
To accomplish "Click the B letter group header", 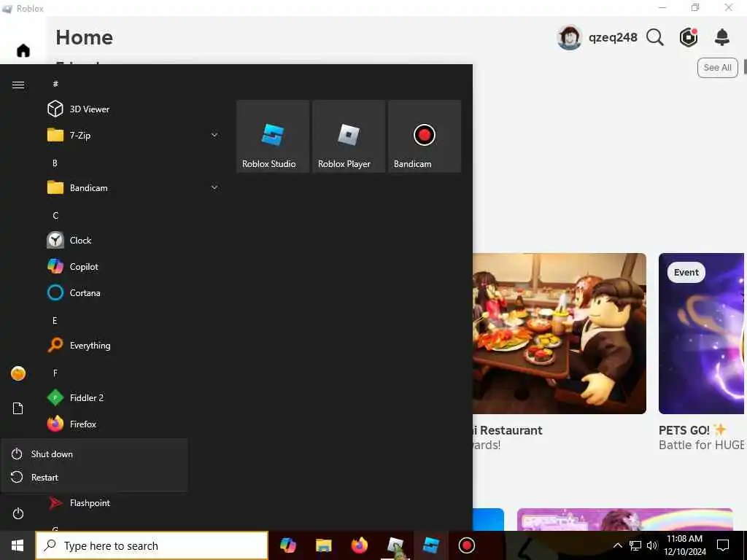I will (x=55, y=163).
